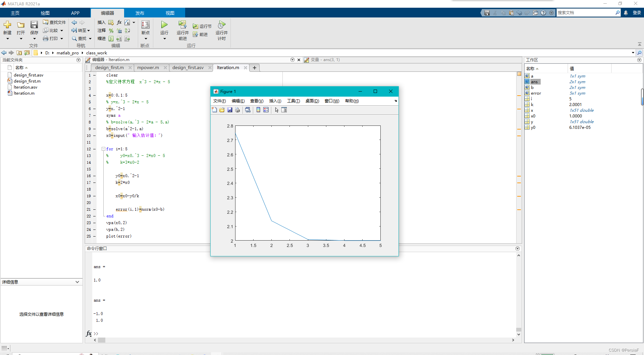Click the plus button to add editor tab
Viewport: 644px width, 355px height.
pos(255,67)
